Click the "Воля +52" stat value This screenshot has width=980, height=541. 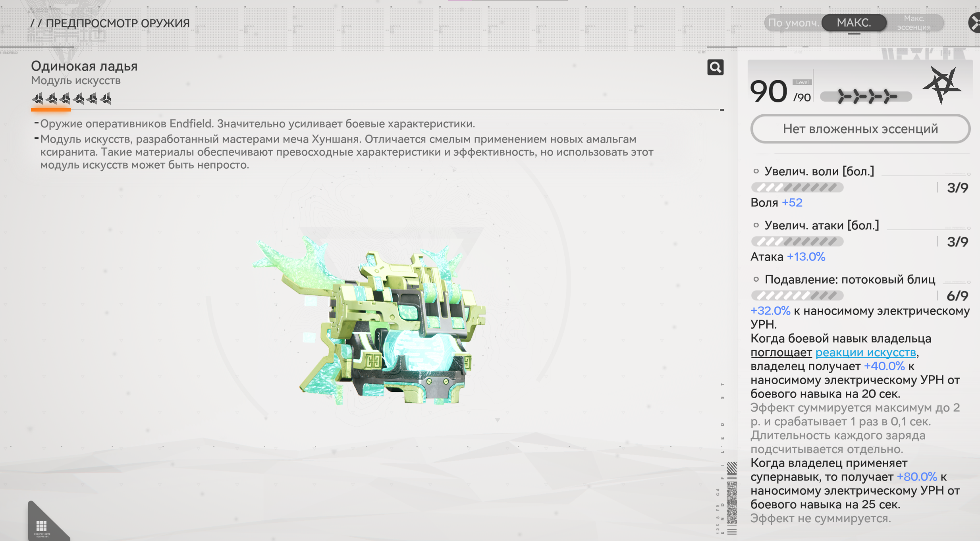(x=776, y=202)
